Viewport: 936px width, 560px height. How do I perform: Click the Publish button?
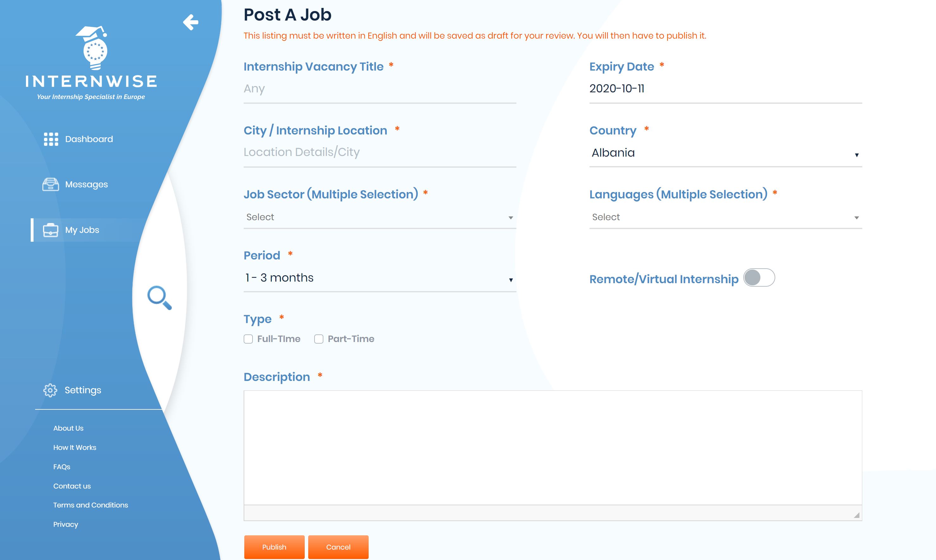(274, 547)
